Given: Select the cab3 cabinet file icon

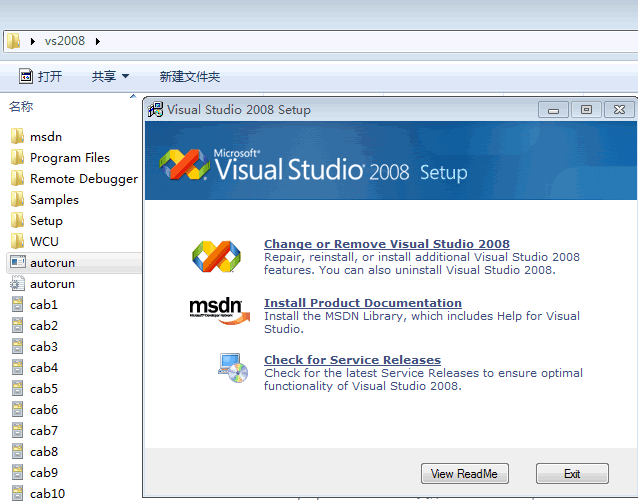Looking at the screenshot, I should pos(17,347).
